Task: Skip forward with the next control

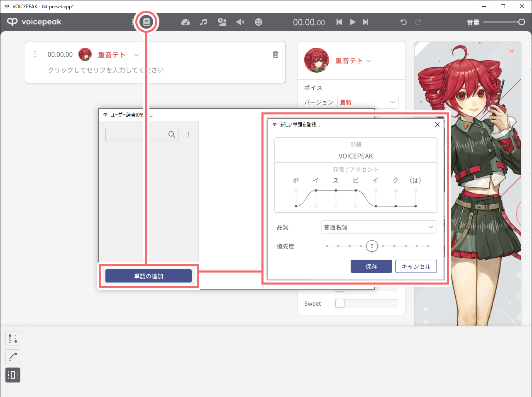Action: tap(365, 22)
